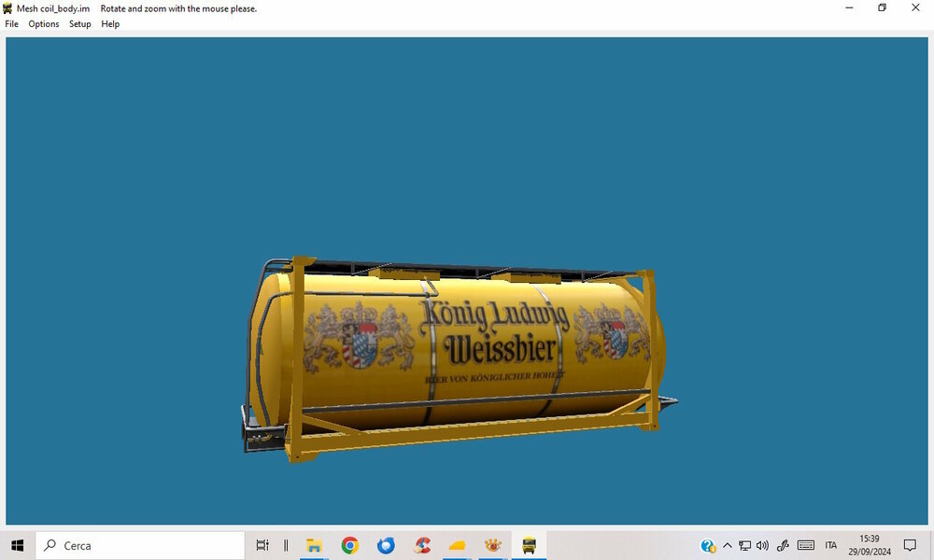Click the Windows Start button
Screen dimensions: 934x560
(x=17, y=545)
